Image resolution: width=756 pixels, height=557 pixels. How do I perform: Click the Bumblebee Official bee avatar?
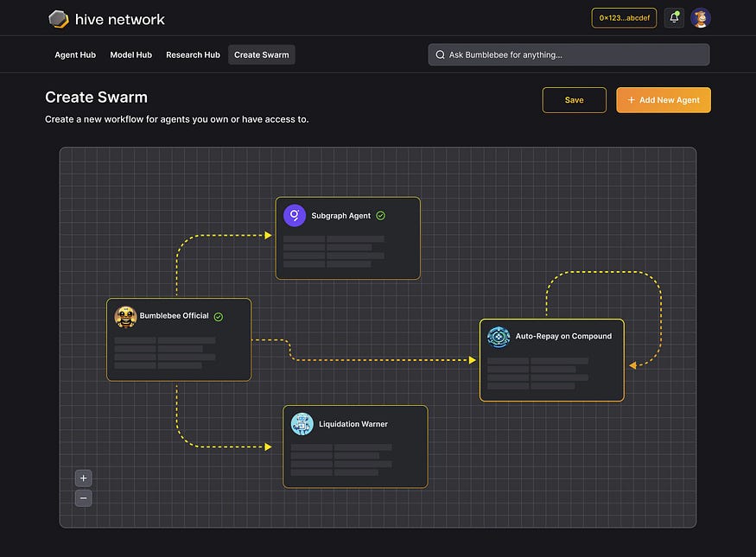pyautogui.click(x=125, y=317)
